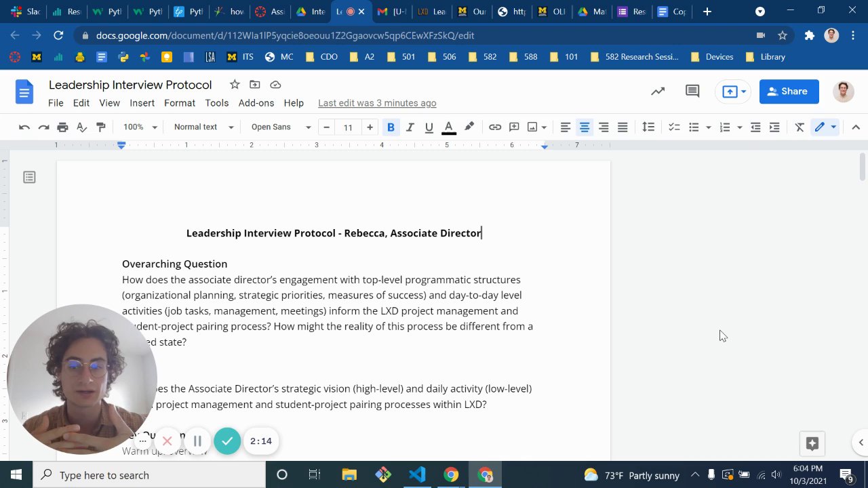Set alignment to left align
Viewport: 868px width, 488px height.
pyautogui.click(x=565, y=127)
